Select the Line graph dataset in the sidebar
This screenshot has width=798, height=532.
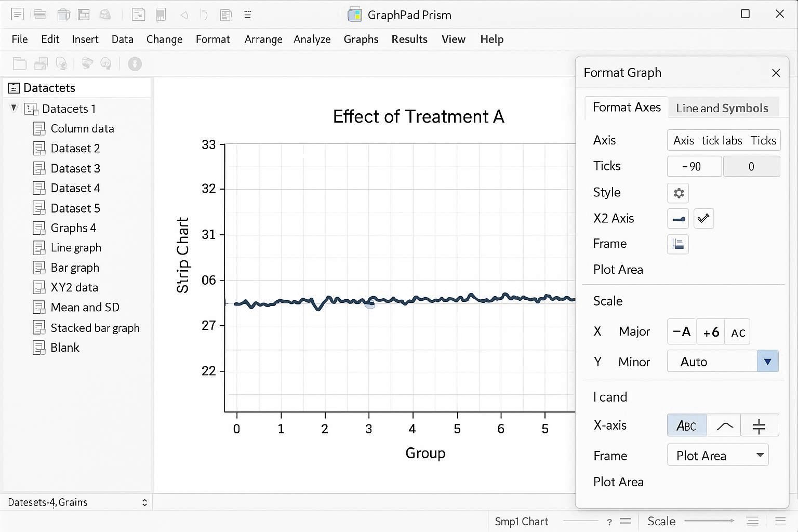[76, 248]
